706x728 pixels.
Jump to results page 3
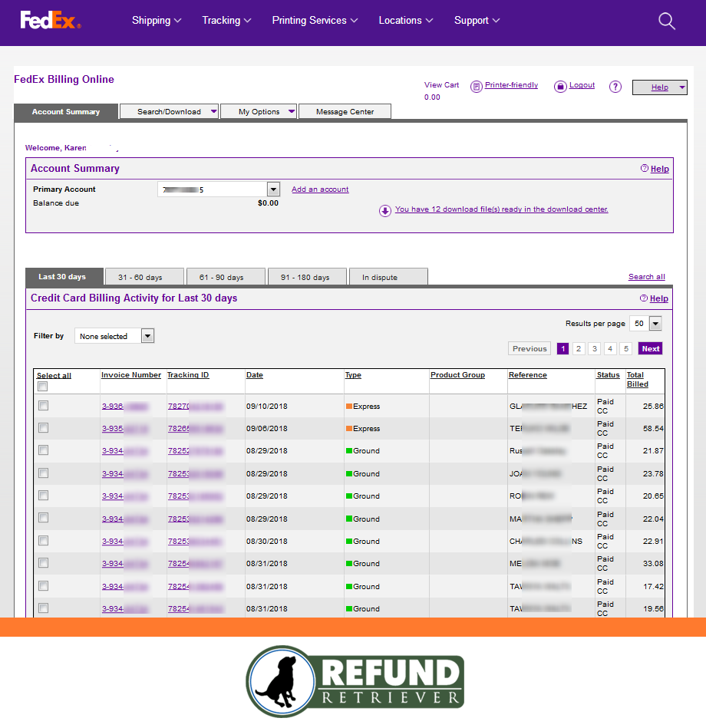pos(595,349)
